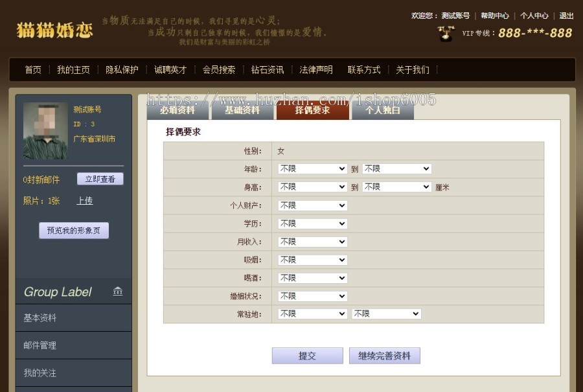Open 关于我们 in the navigation bar
This screenshot has height=392, width=583.
click(x=413, y=70)
